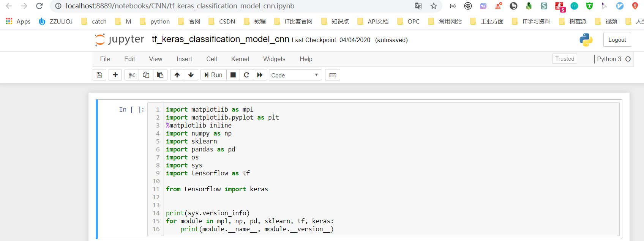Open the File menu
This screenshot has height=241, width=644.
pos(105,59)
